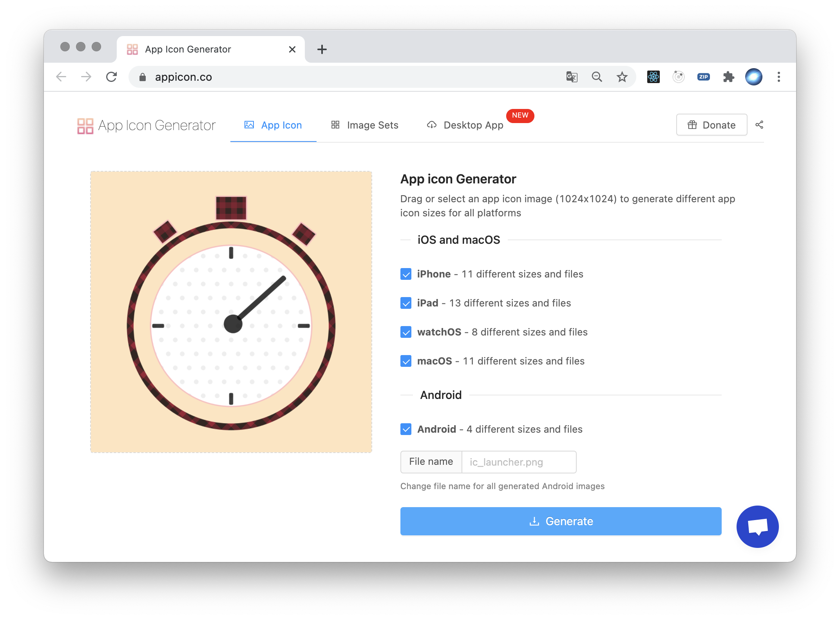Click the Donate button
This screenshot has height=620, width=840.
pos(711,125)
